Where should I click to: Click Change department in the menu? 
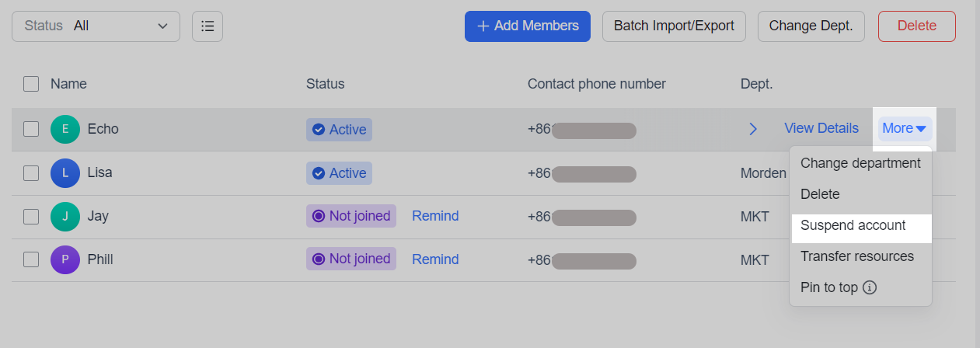pyautogui.click(x=860, y=163)
